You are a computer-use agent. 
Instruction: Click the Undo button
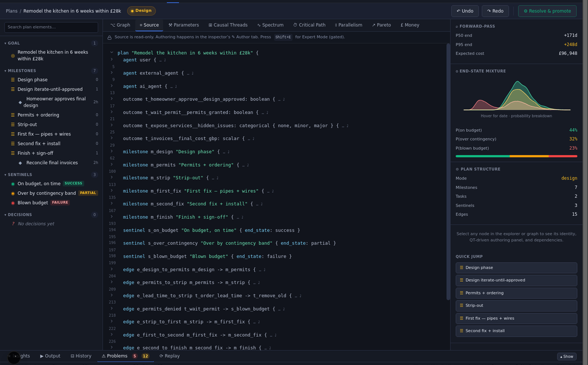tap(465, 11)
